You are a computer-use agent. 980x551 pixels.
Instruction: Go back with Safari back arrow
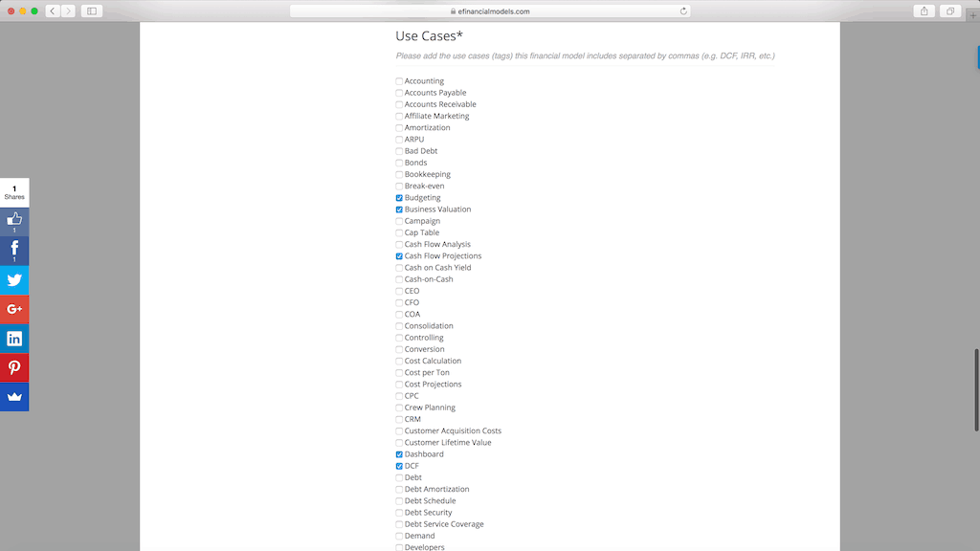(x=54, y=11)
